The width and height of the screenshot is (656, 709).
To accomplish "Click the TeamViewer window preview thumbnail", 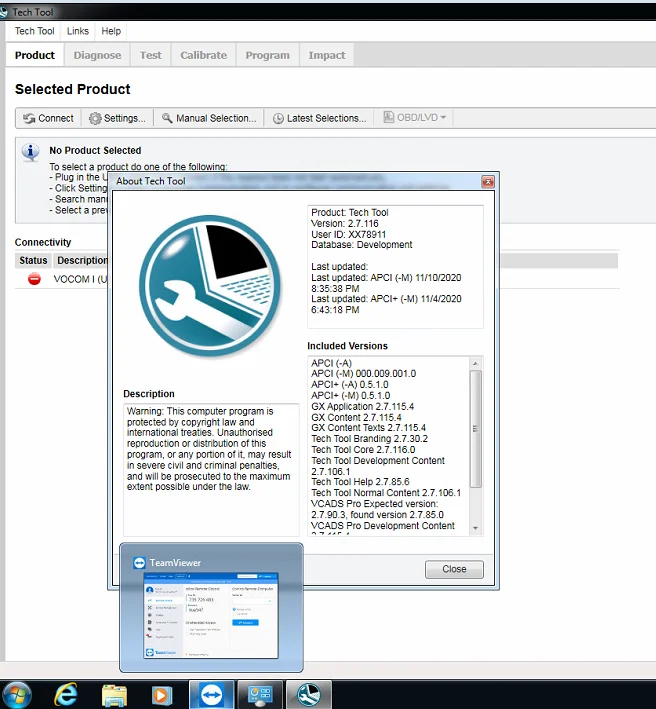I will point(211,615).
